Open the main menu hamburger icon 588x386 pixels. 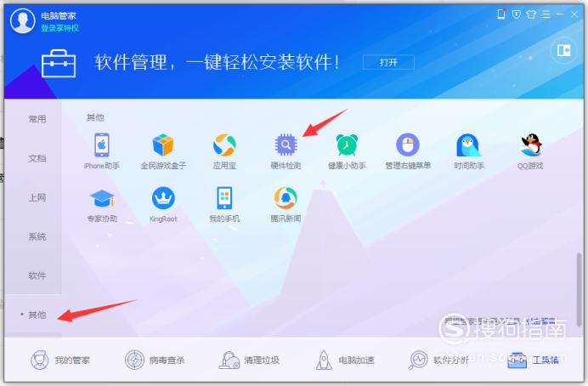click(546, 14)
